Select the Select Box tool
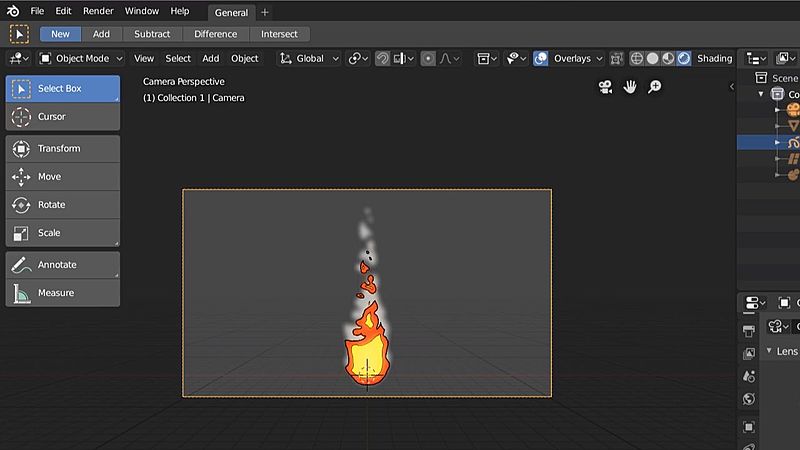 point(63,88)
